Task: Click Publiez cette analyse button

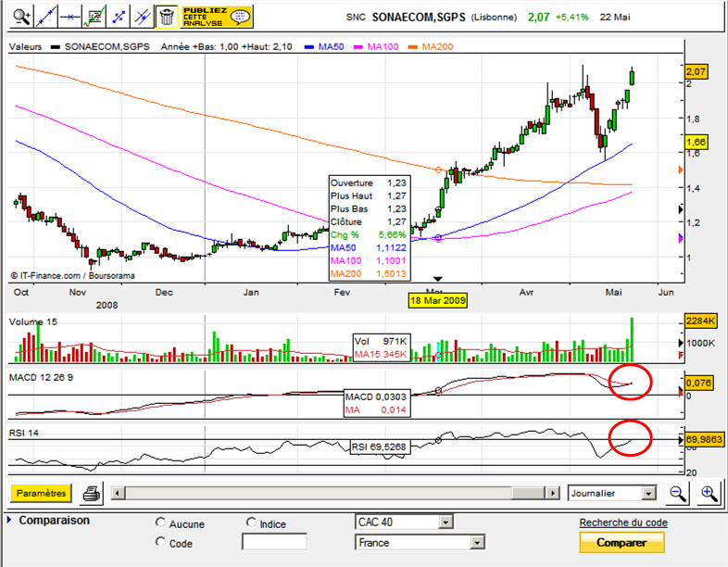Action: click(x=217, y=18)
